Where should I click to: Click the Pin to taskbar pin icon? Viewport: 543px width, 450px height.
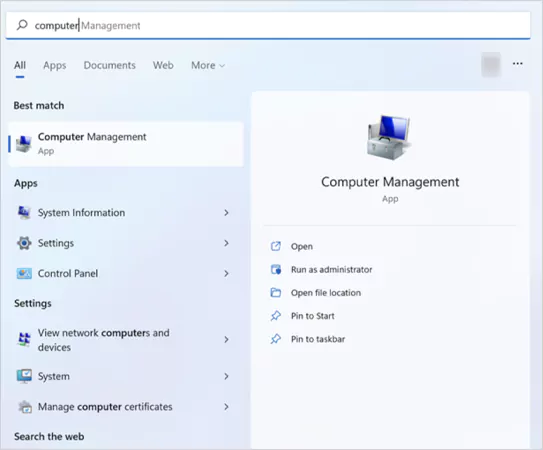(x=276, y=339)
